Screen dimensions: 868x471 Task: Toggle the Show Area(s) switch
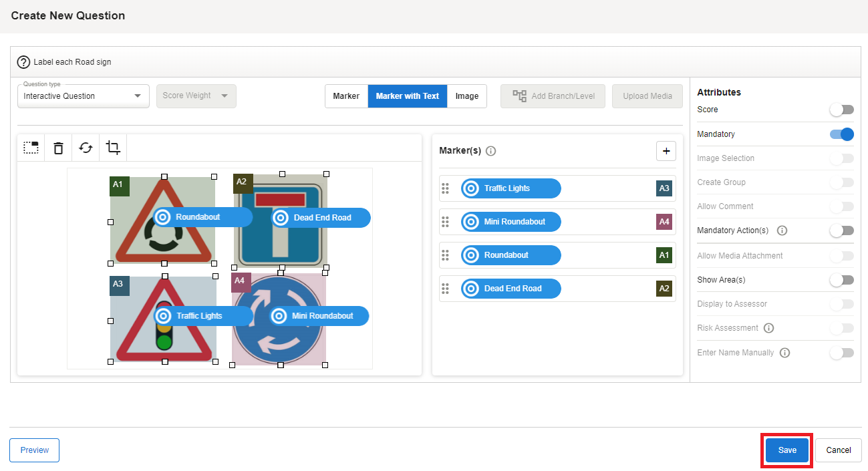841,280
